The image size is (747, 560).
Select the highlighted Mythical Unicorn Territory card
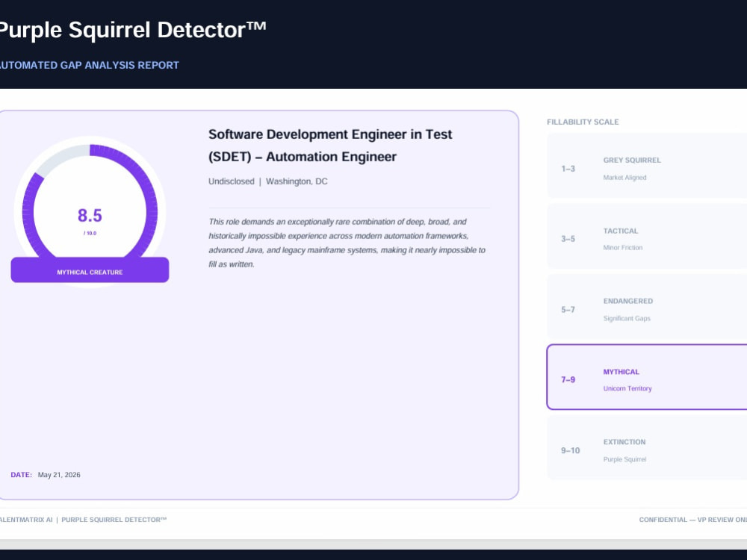pyautogui.click(x=647, y=377)
